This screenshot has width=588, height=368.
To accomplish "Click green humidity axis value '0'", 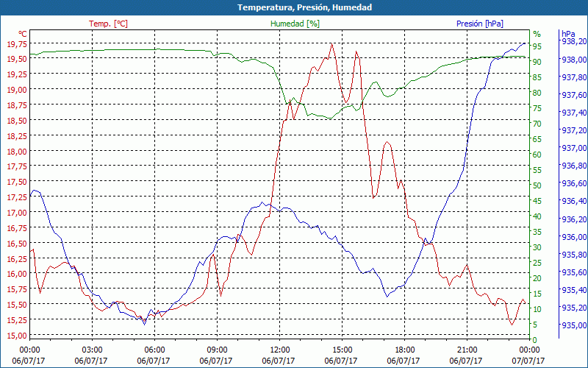I will [535, 340].
